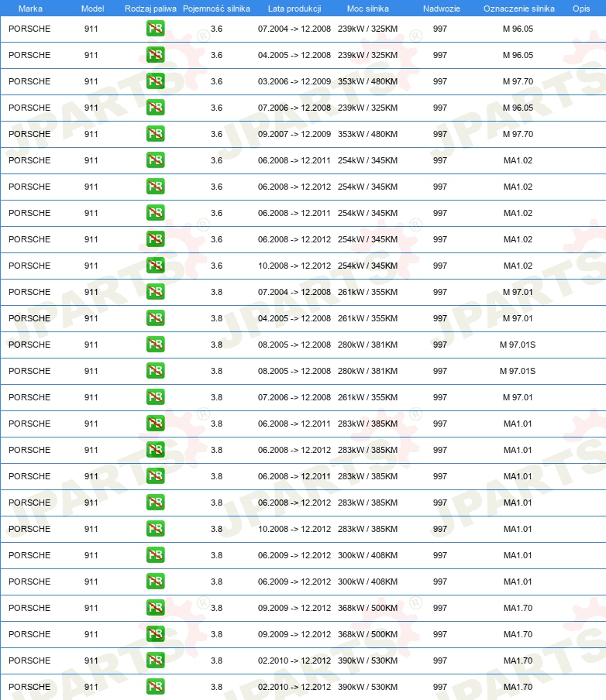Image resolution: width=606 pixels, height=700 pixels.
Task: Click date cell 09.2007 -> 12.2009
Action: tap(294, 134)
